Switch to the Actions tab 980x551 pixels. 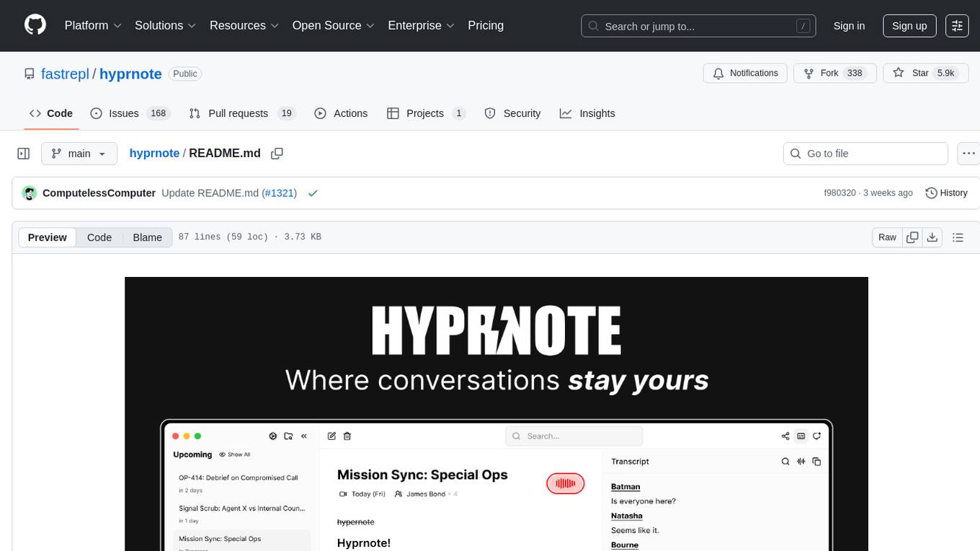pos(342,113)
